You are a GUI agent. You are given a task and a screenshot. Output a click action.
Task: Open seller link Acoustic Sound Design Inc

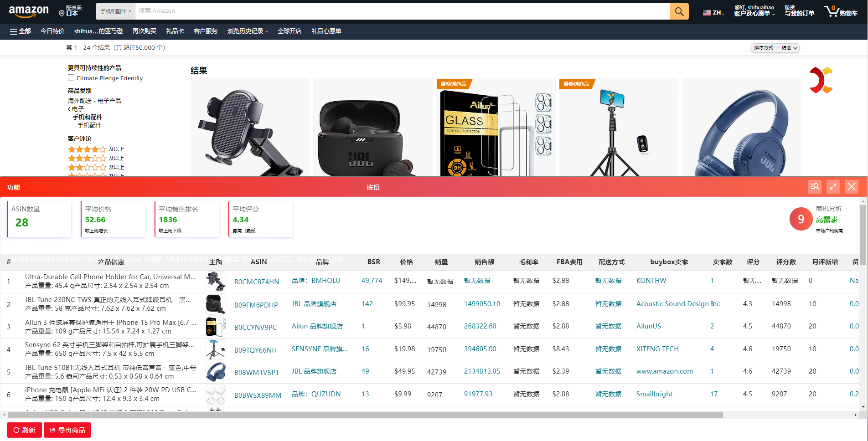click(678, 304)
